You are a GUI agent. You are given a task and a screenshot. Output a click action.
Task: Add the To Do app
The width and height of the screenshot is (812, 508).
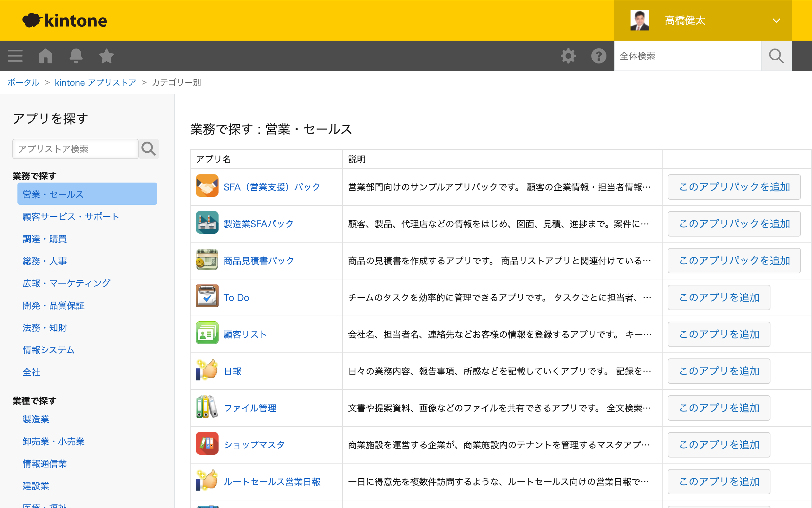click(x=719, y=297)
